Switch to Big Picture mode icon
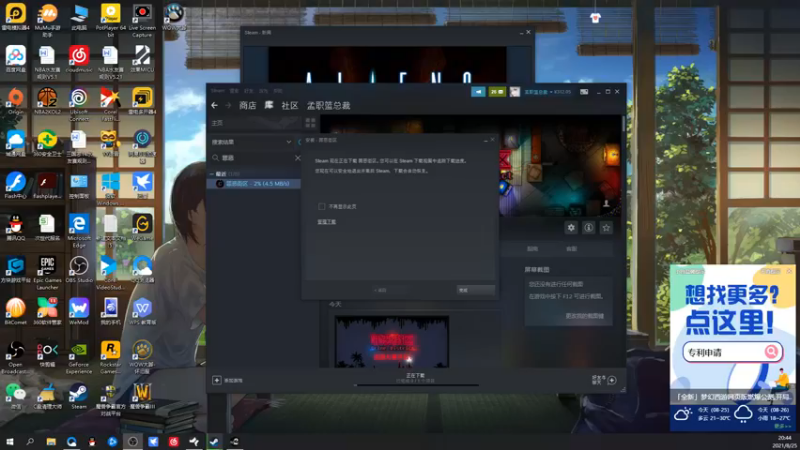 (x=584, y=92)
